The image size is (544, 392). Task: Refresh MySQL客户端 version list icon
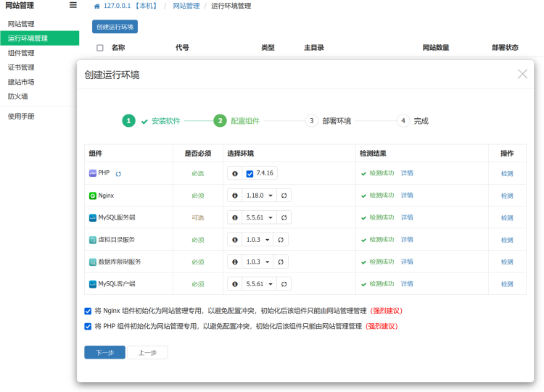[284, 284]
